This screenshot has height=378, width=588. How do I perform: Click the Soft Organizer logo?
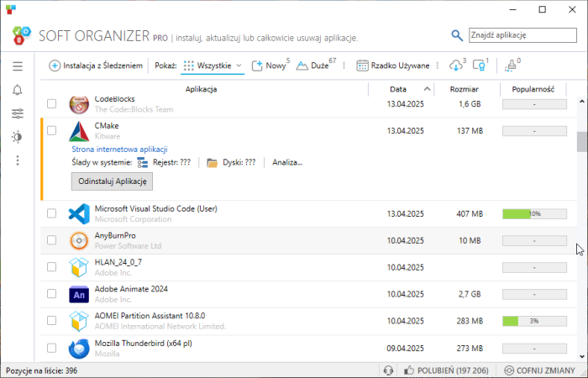(x=21, y=36)
